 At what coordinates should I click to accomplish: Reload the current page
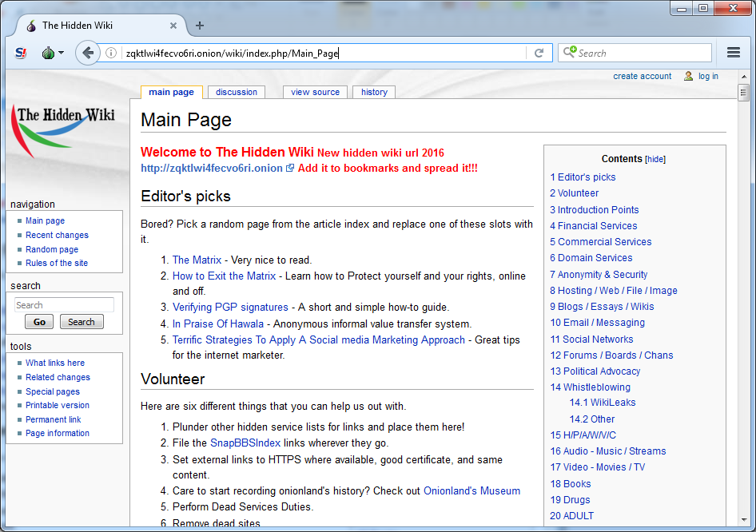[539, 53]
